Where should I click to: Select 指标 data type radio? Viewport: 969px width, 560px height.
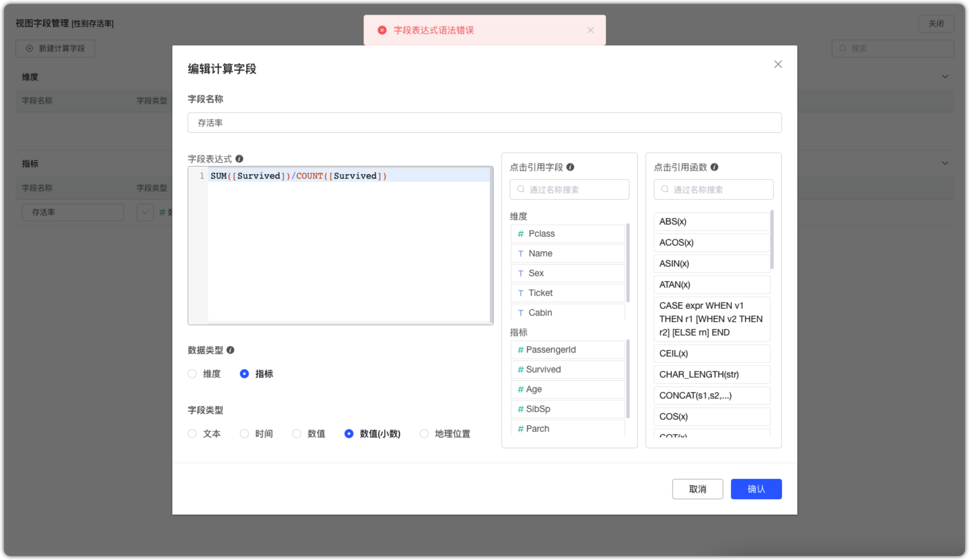(244, 374)
